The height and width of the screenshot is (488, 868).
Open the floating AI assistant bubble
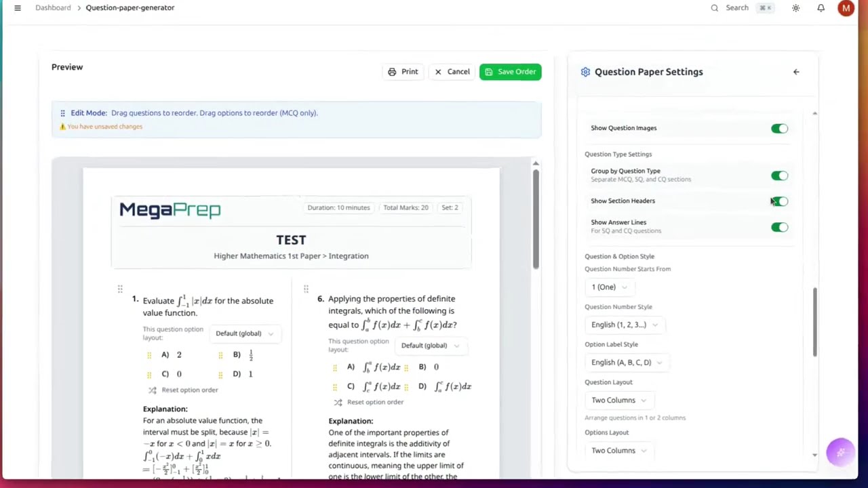click(840, 452)
